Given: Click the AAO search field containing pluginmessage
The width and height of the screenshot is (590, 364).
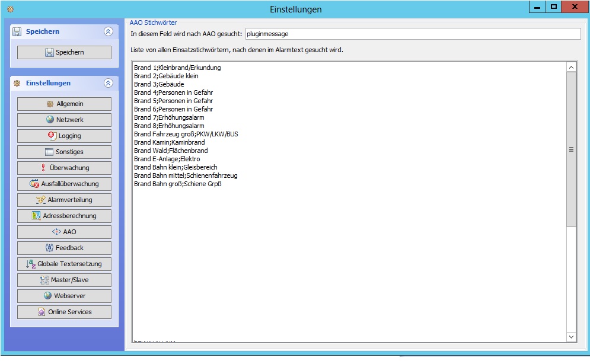Looking at the screenshot, I should (413, 34).
